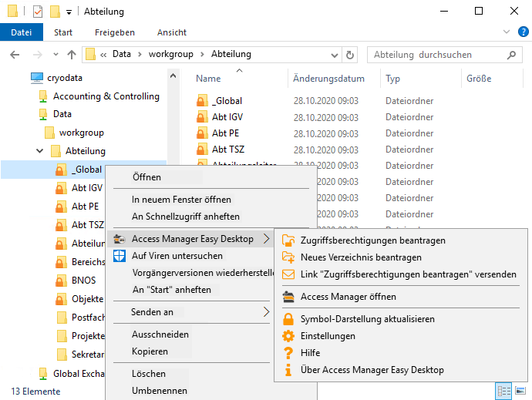Click the Access Manager öffnen icon

(x=288, y=297)
